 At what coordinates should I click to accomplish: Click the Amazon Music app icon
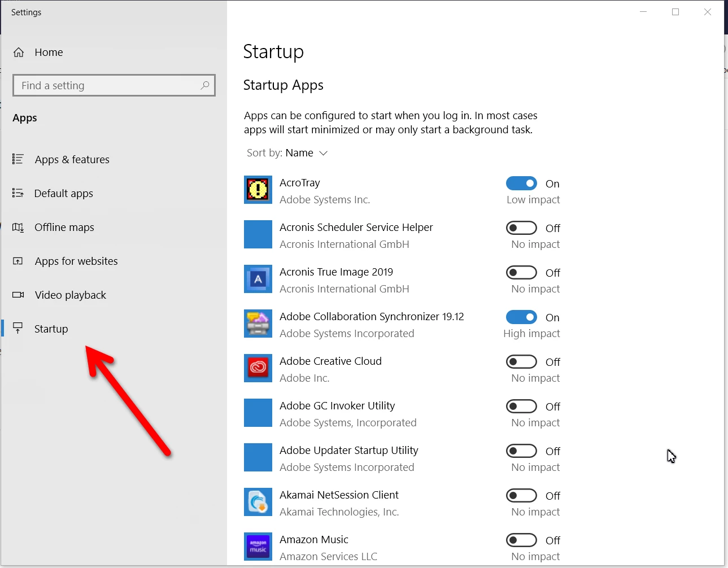click(x=258, y=547)
